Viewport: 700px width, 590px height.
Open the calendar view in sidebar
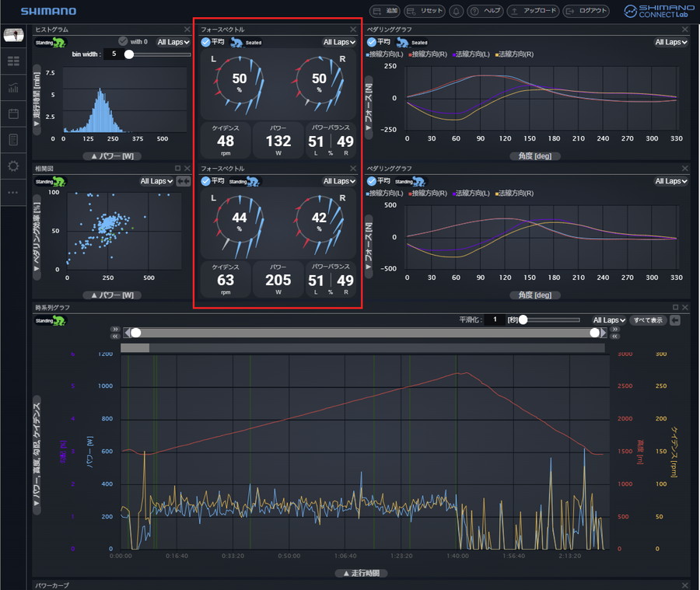tap(13, 113)
